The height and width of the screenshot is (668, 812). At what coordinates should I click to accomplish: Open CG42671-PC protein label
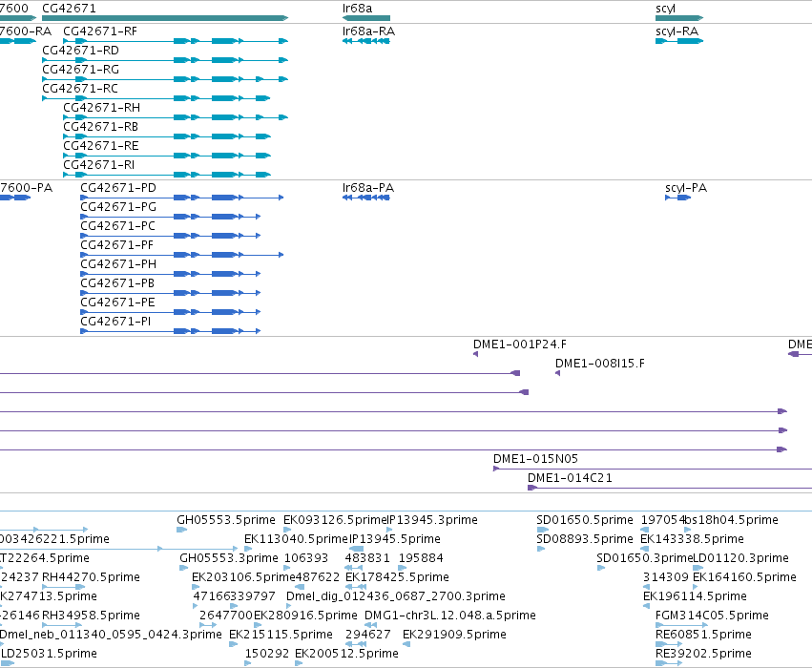tap(117, 226)
